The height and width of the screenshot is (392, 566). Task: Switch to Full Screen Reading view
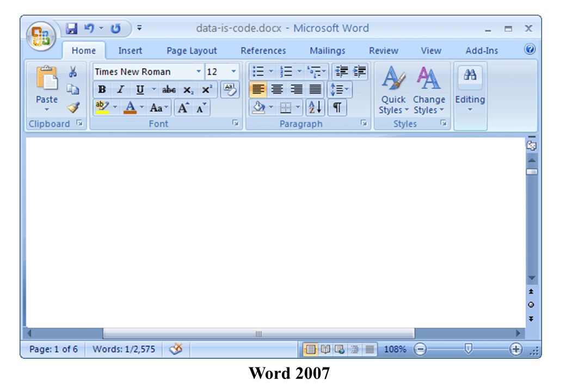point(325,349)
